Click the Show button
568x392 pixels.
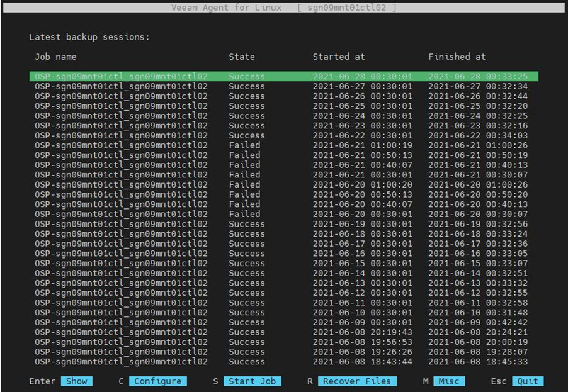click(x=76, y=381)
